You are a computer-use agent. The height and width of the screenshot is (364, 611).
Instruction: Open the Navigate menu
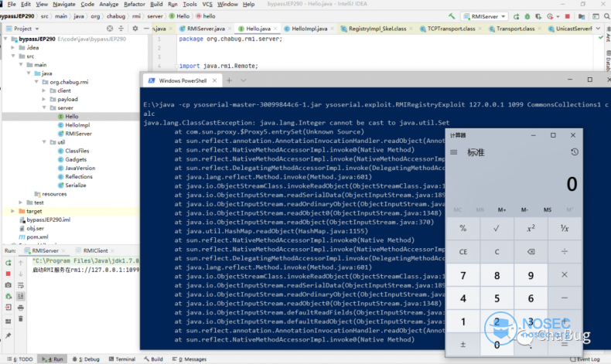[64, 4]
